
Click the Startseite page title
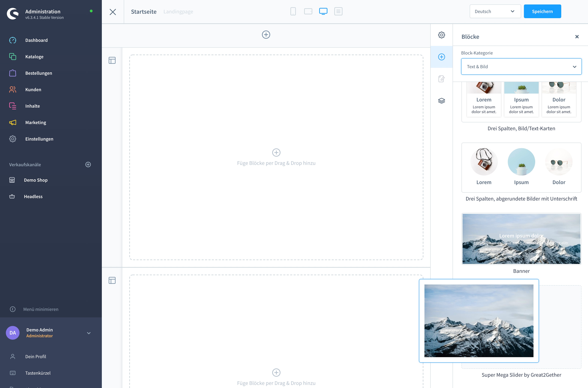(x=143, y=12)
